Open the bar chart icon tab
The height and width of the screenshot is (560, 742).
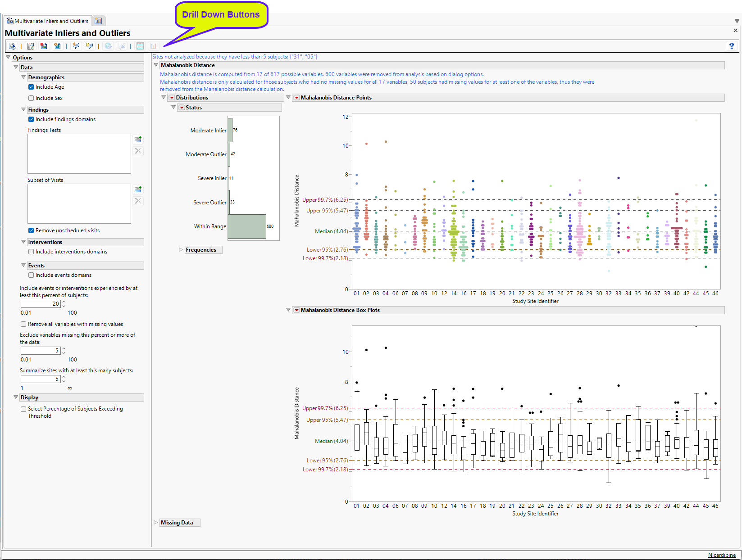98,21
